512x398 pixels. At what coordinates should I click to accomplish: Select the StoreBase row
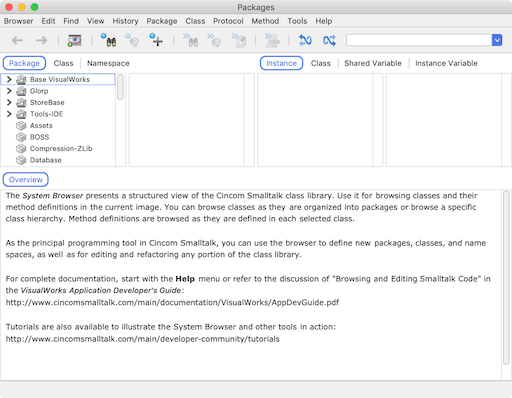58,102
